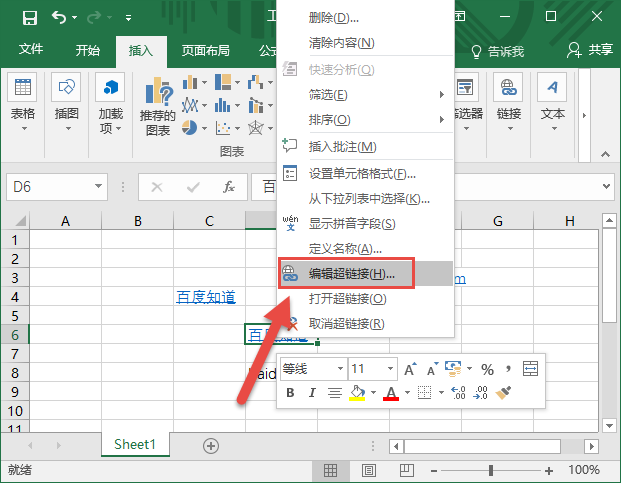Choose Insert Comment (插入批注) menu item
This screenshot has width=621, height=483.
pyautogui.click(x=366, y=147)
